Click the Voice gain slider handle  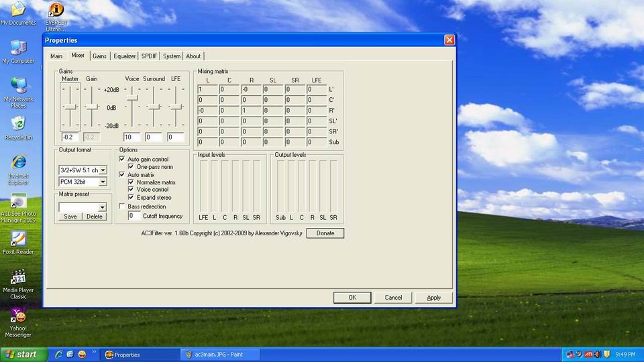point(132,98)
